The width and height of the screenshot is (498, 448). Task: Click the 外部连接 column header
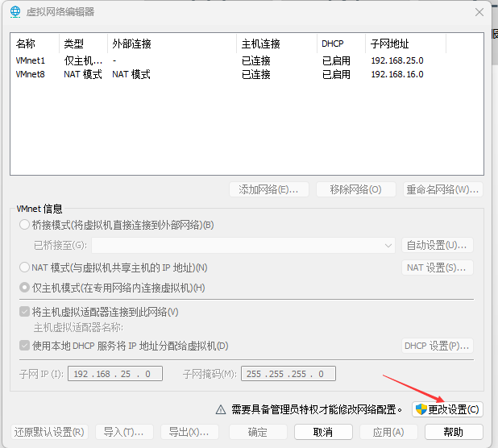point(131,44)
